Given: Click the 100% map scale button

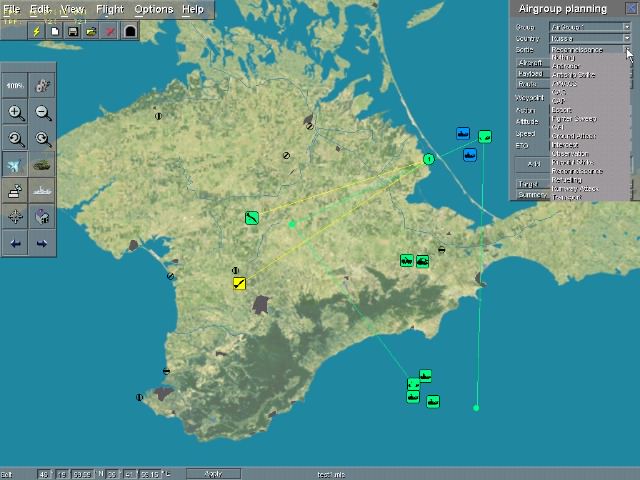Looking at the screenshot, I should (x=16, y=87).
